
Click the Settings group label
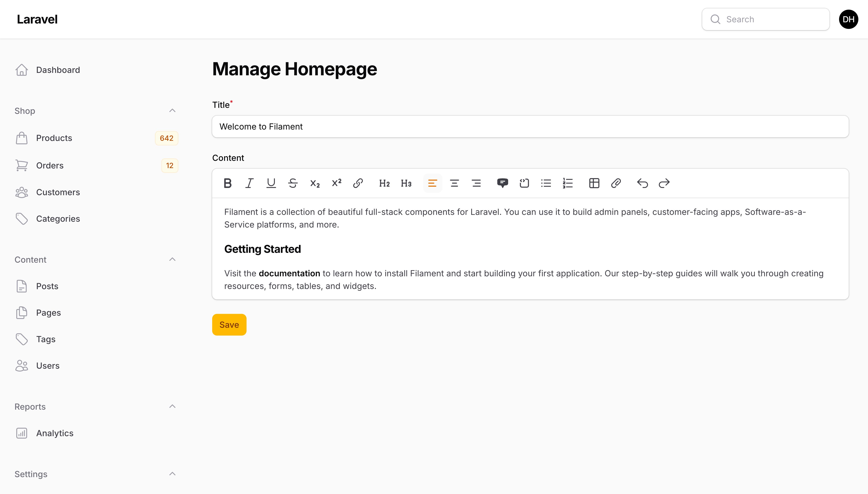[x=31, y=474]
